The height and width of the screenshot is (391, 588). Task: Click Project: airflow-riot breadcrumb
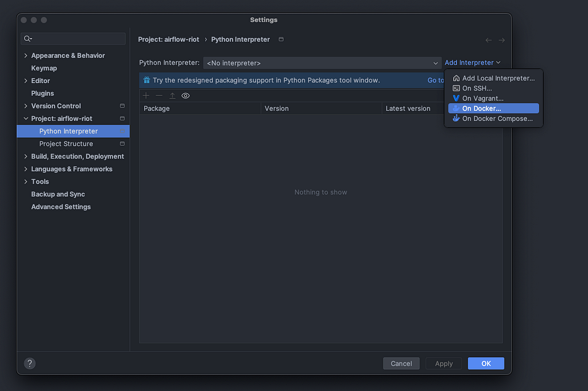pyautogui.click(x=168, y=40)
